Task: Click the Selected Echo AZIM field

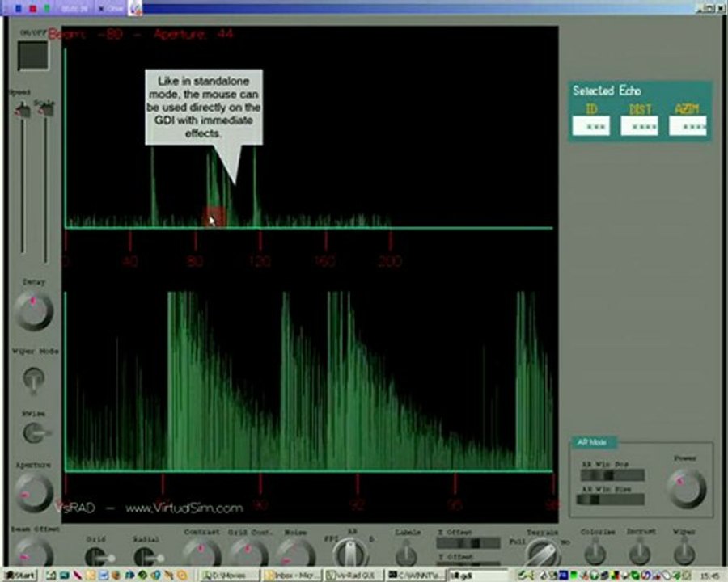Action: [x=688, y=126]
